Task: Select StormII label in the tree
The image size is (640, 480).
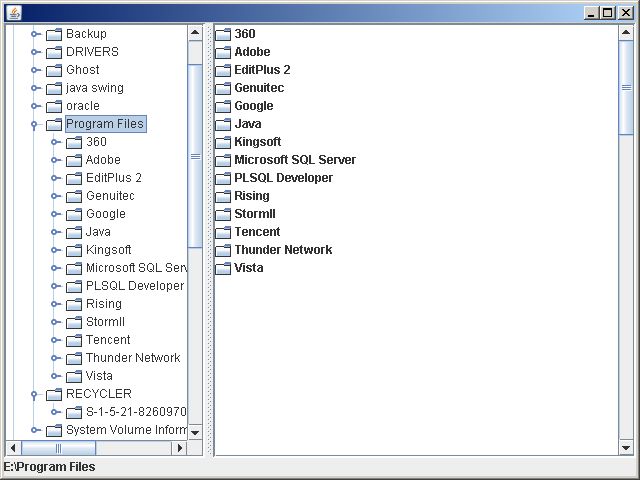Action: tap(105, 322)
